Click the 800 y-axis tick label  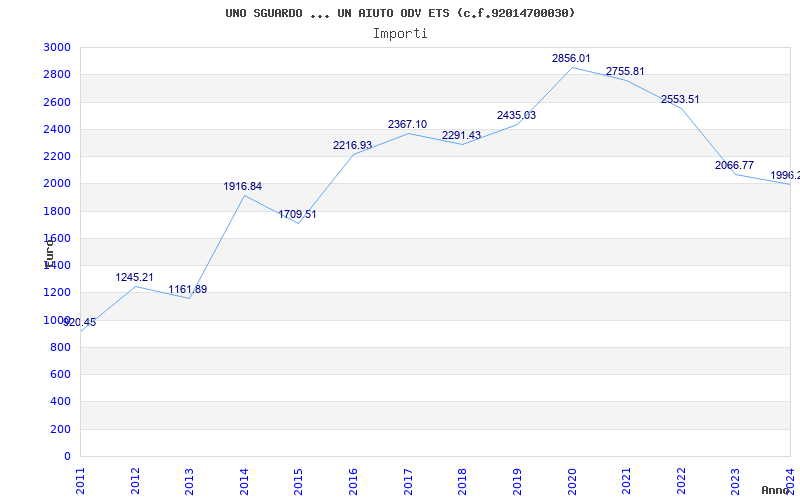coord(60,347)
